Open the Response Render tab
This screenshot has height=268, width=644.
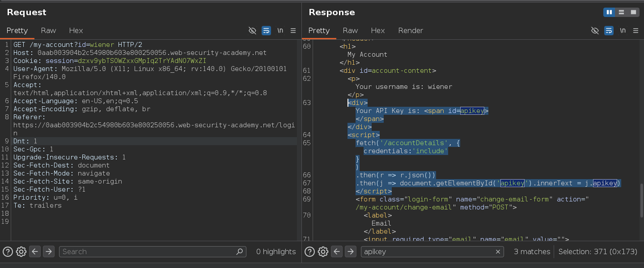(x=411, y=30)
